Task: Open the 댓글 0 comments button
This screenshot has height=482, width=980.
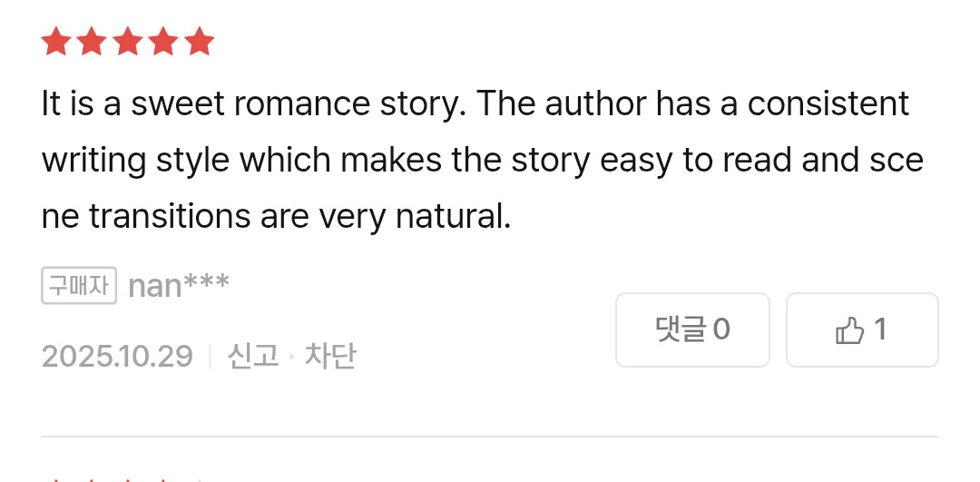Action: (692, 330)
